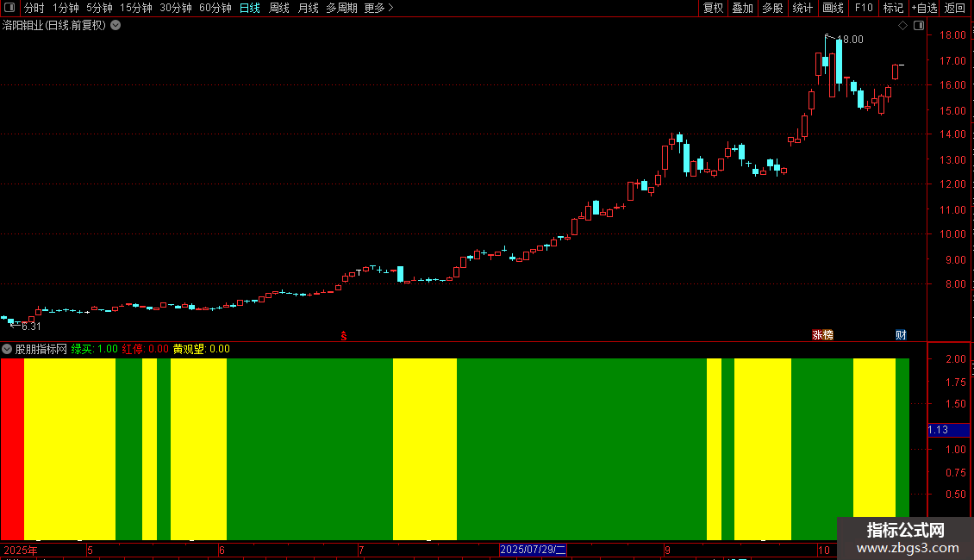Switch to 周线 weekly chart
974x560 pixels.
[279, 8]
